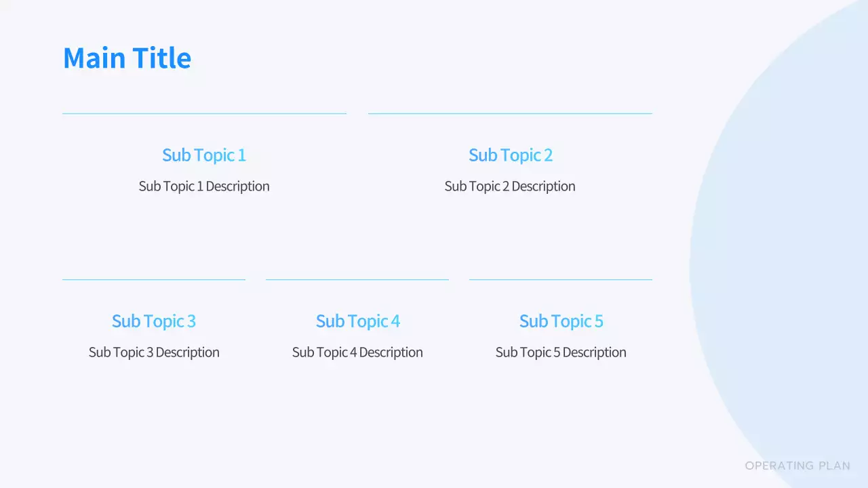Select the divider line above Sub Topic 5
This screenshot has width=868, height=488.
(x=561, y=279)
